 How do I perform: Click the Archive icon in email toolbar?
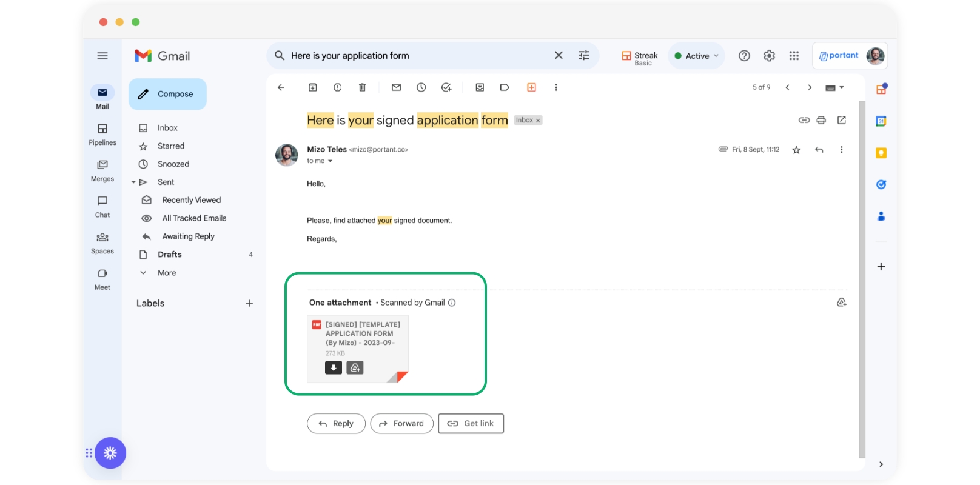tap(312, 87)
